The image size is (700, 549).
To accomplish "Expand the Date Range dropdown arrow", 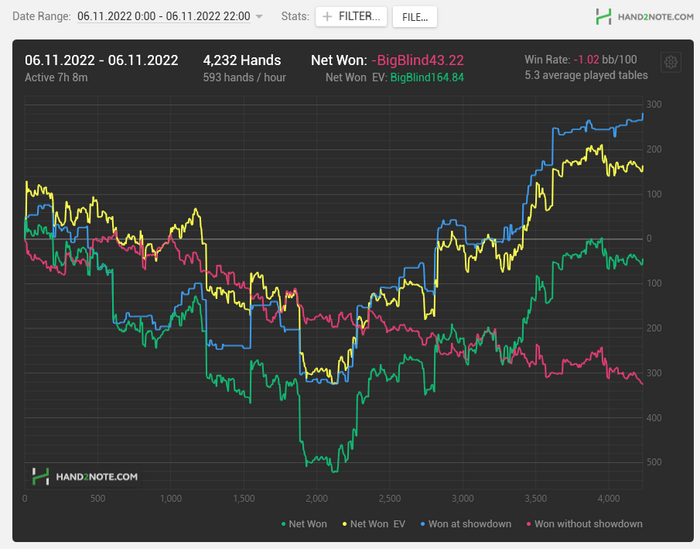I will pos(259,17).
